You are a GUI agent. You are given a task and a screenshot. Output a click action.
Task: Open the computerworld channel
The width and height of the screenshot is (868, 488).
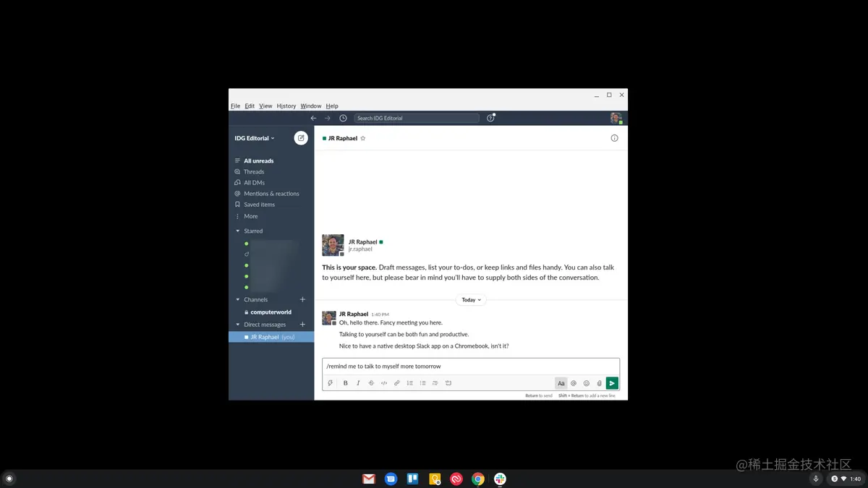[271, 312]
